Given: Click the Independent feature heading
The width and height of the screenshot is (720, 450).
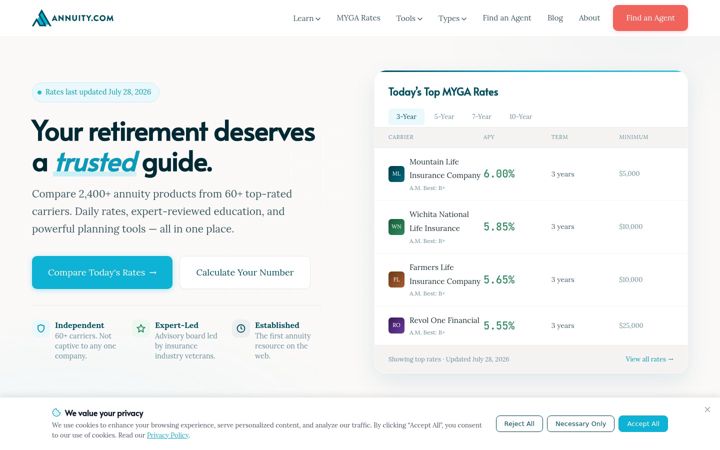Looking at the screenshot, I should pyautogui.click(x=79, y=325).
